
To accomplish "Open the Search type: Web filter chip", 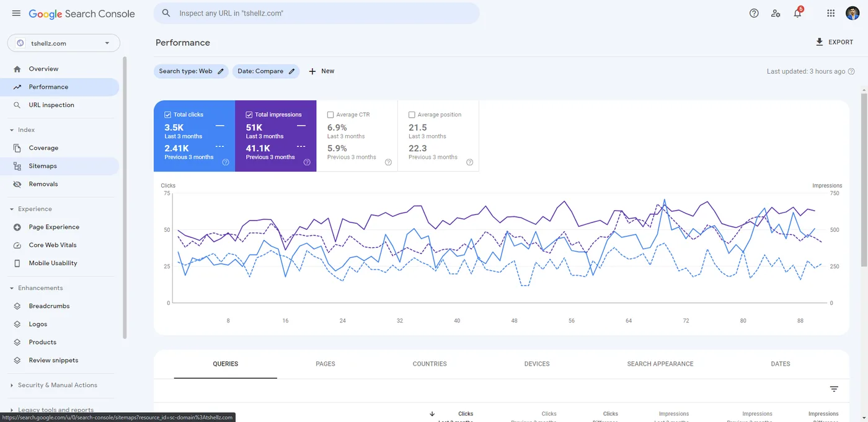I will point(191,71).
